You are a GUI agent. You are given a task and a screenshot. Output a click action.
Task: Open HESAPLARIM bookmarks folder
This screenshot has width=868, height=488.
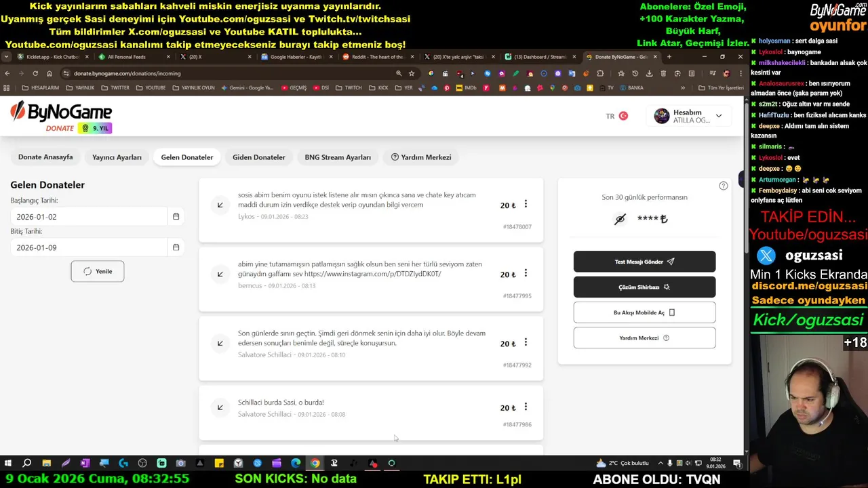coord(41,87)
